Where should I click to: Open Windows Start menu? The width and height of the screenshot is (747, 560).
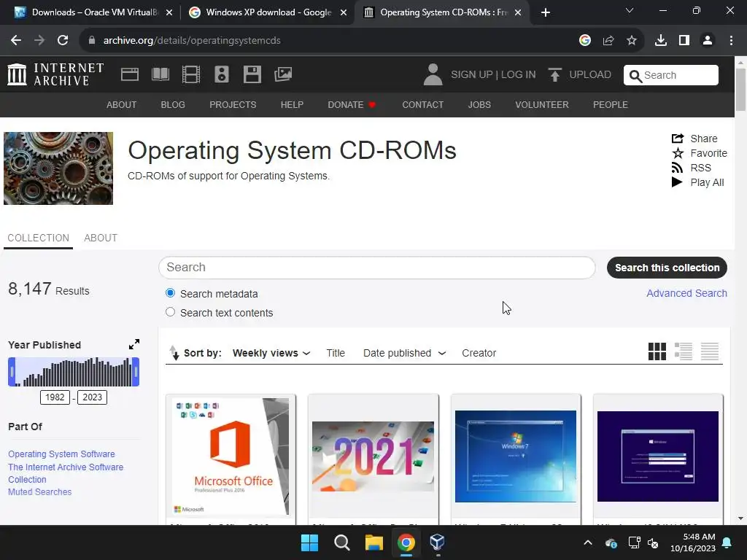[309, 542]
